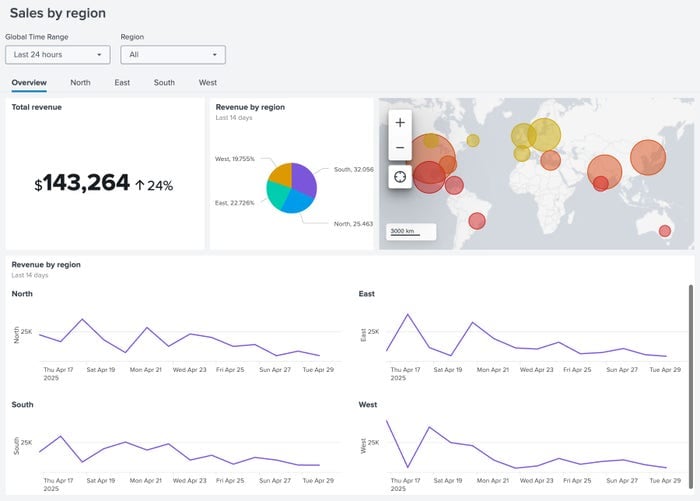The height and width of the screenshot is (501, 700).
Task: Switch to the East tab
Action: coord(122,83)
